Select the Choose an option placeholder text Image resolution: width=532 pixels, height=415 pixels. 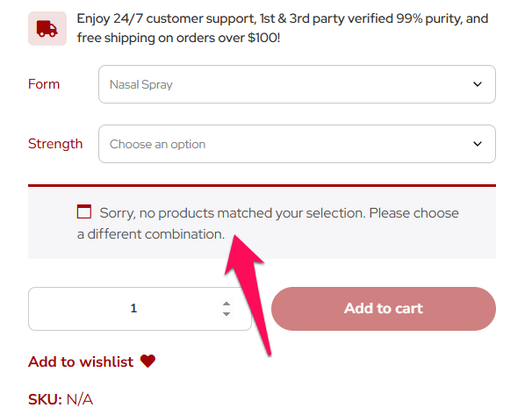pyautogui.click(x=158, y=144)
